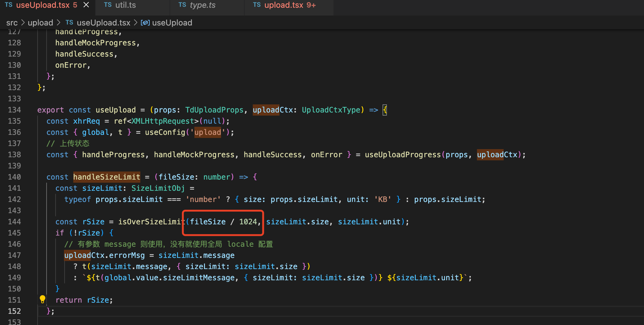Click the TypeScript icon on the upload.tsx tab
This screenshot has width=644, height=325.
pos(257,5)
